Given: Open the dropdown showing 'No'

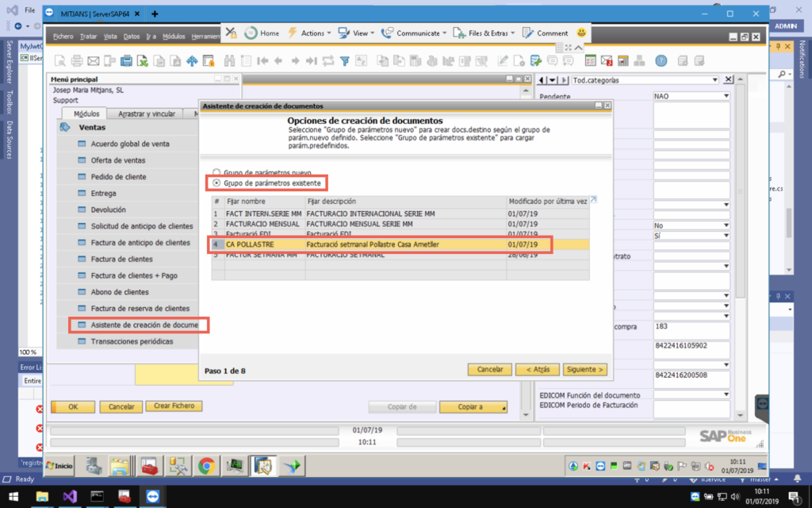Looking at the screenshot, I should point(726,225).
